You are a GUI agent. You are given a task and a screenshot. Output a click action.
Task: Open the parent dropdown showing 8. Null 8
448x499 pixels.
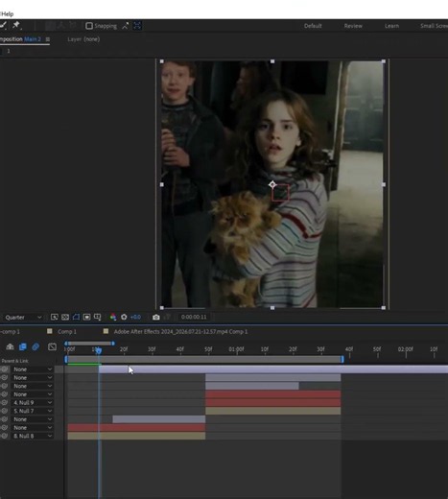tap(32, 436)
